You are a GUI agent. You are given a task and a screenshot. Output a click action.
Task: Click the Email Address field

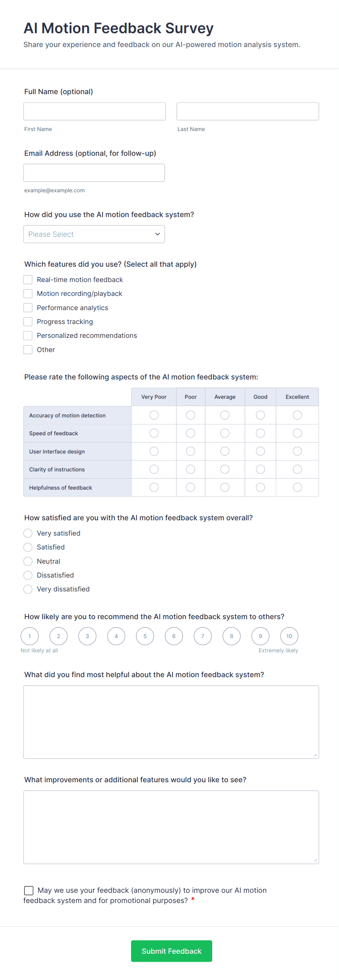pos(94,172)
